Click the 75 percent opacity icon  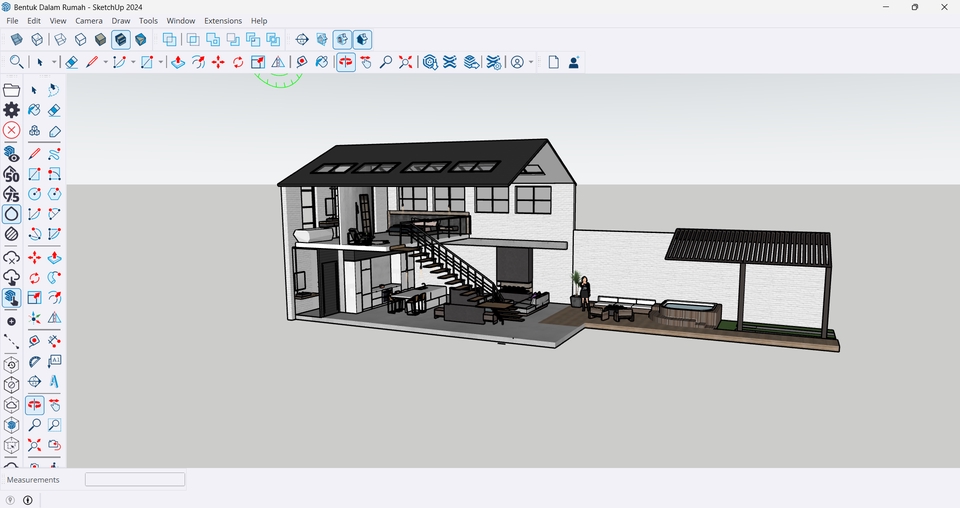11,194
